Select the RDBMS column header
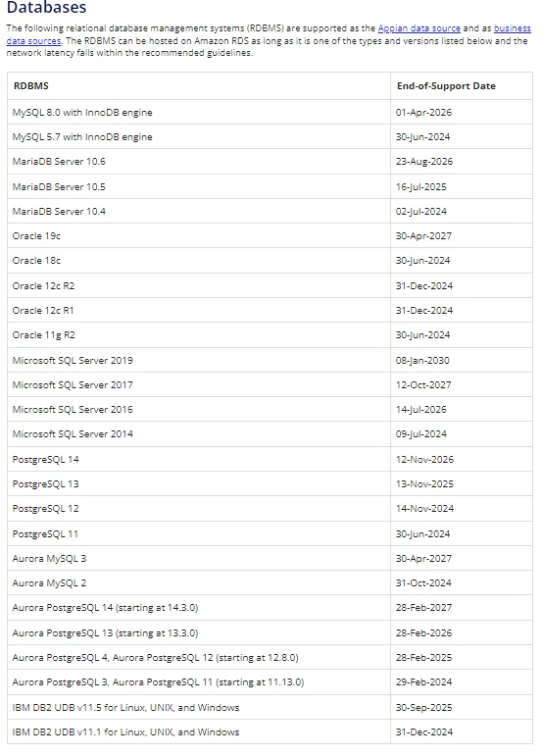The image size is (542, 756). coord(199,86)
